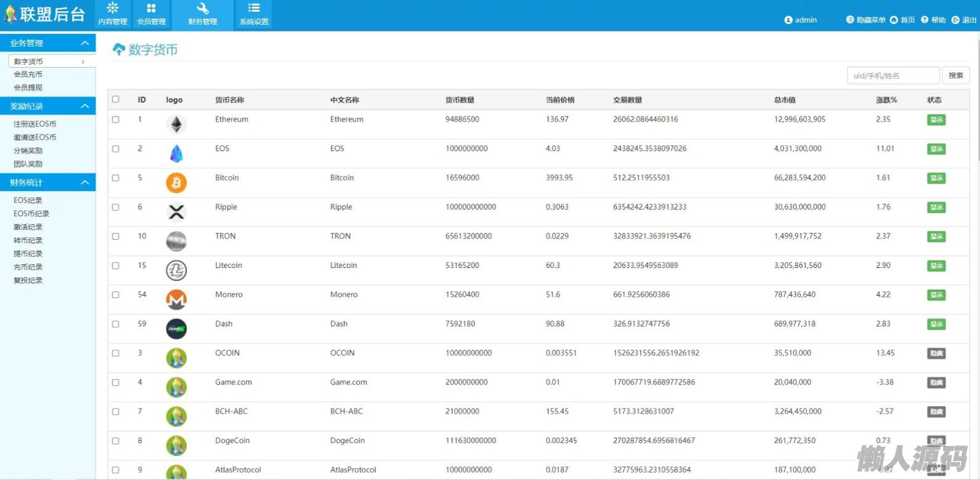The height and width of the screenshot is (480, 980).
Task: Focus the uid/手机/姓名 search field
Action: tap(893, 75)
